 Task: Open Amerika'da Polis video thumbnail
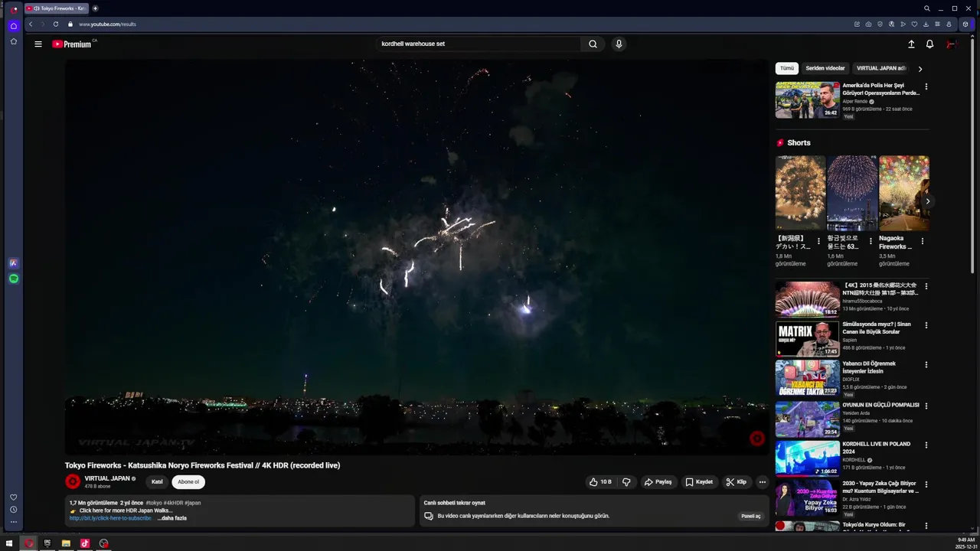click(x=808, y=100)
